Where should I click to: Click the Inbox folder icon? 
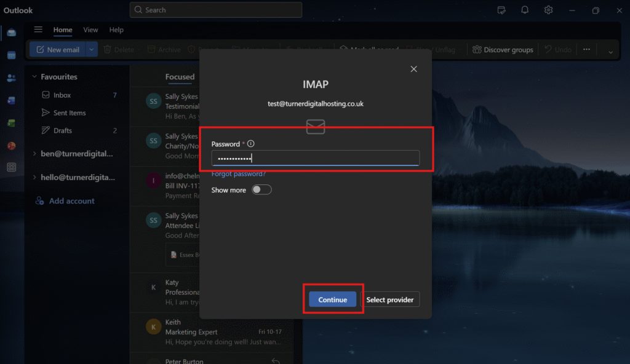click(46, 95)
